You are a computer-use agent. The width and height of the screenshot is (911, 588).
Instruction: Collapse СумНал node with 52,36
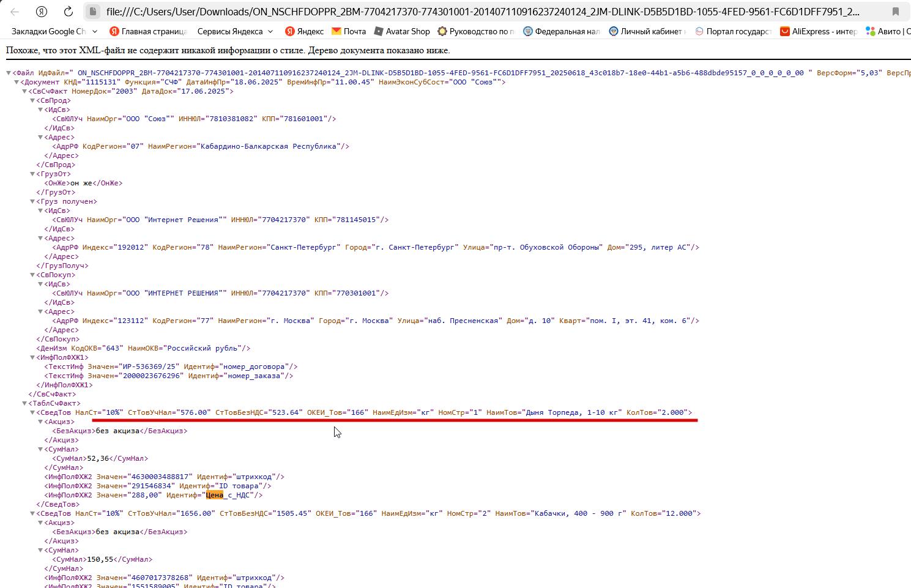tap(40, 449)
